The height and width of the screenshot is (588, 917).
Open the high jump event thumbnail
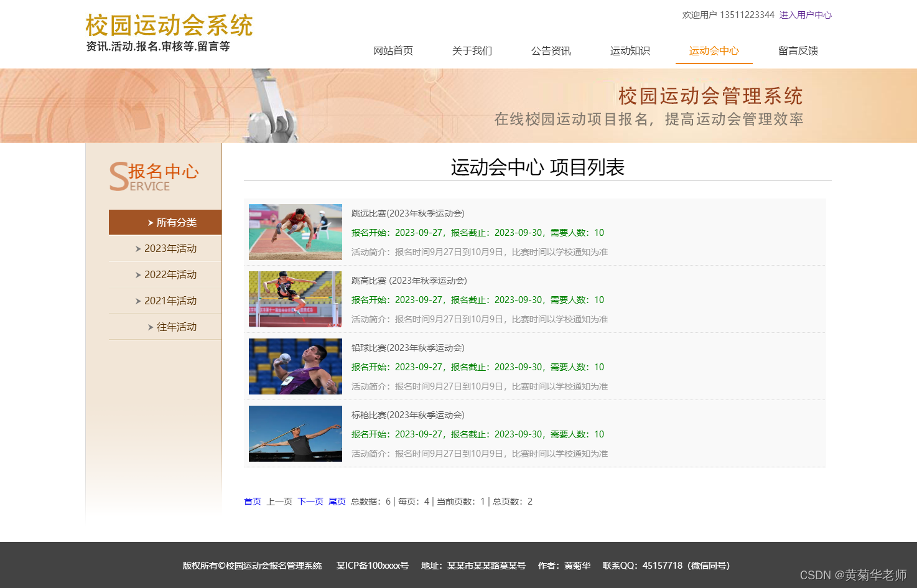tap(296, 299)
